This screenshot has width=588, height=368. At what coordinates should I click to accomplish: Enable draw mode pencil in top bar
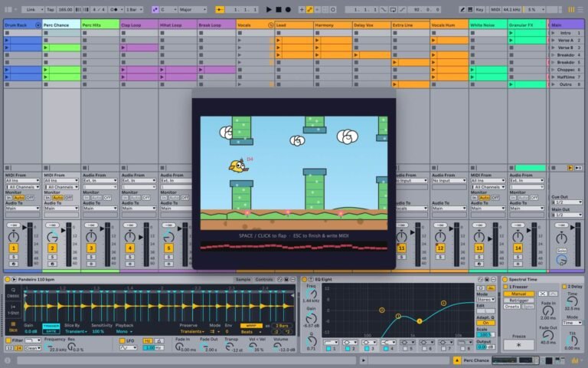[462, 9]
